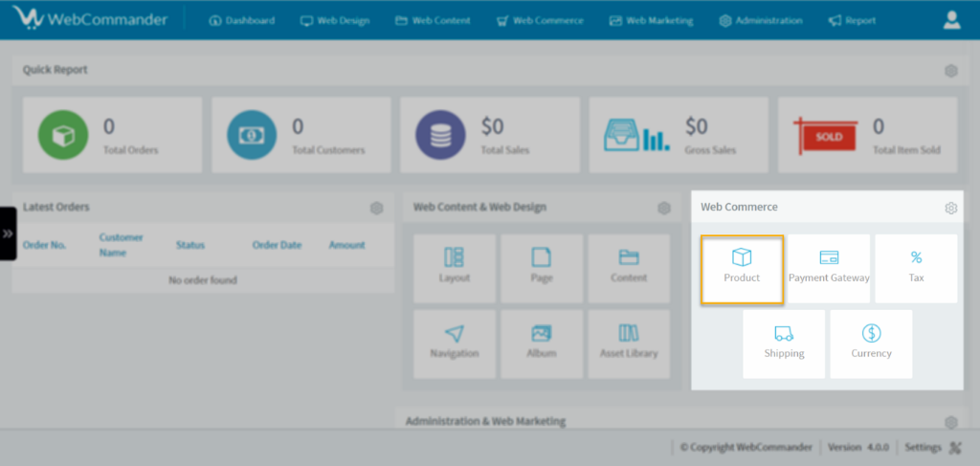The height and width of the screenshot is (466, 980).
Task: Expand the left side panel arrow
Action: (8, 233)
